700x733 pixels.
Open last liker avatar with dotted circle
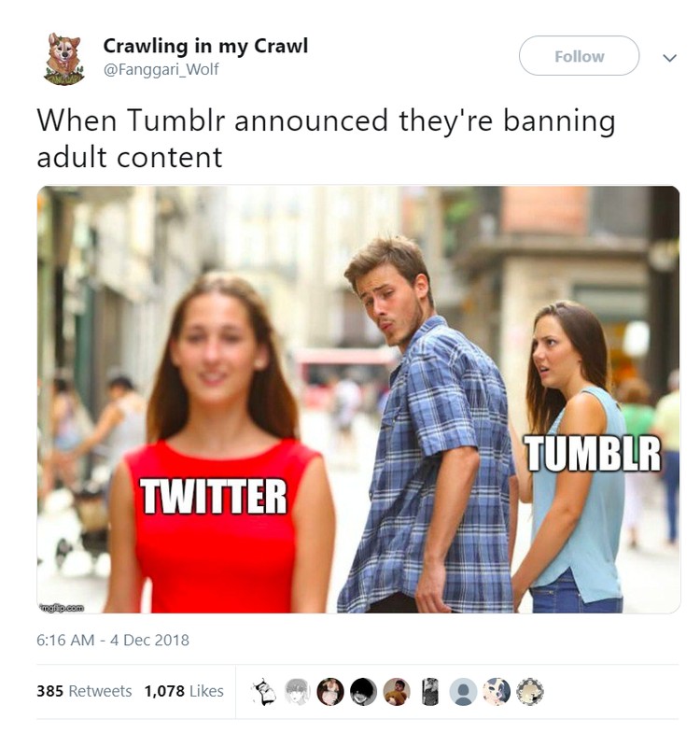point(529,691)
